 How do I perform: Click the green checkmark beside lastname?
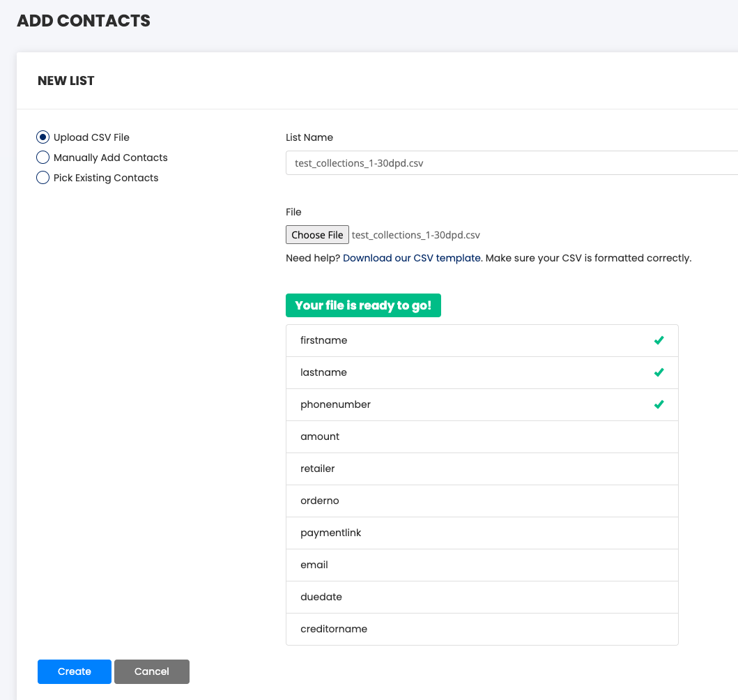click(x=659, y=372)
